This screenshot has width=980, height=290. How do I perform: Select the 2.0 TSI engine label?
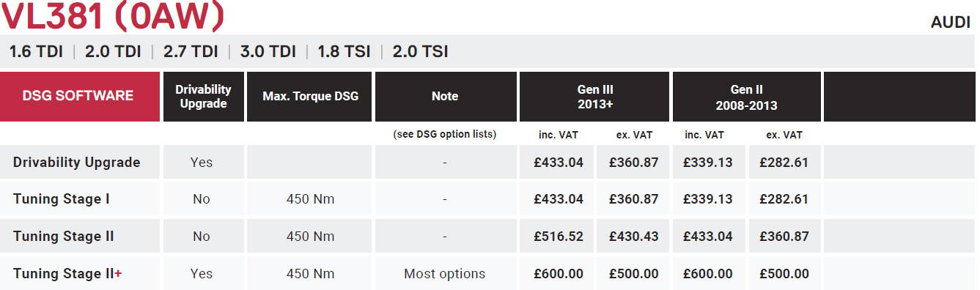[x=420, y=52]
